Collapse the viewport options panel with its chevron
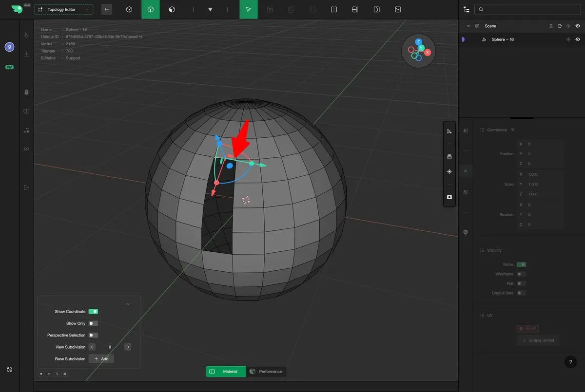This screenshot has width=585, height=392. [128, 304]
